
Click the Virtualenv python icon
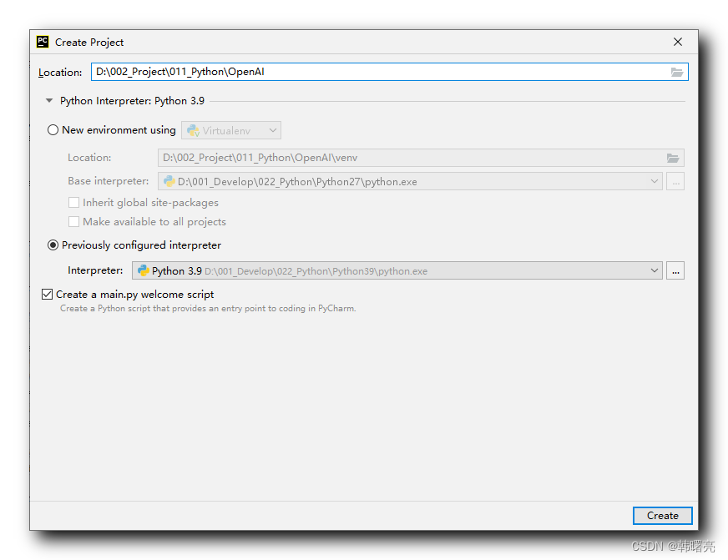193,131
